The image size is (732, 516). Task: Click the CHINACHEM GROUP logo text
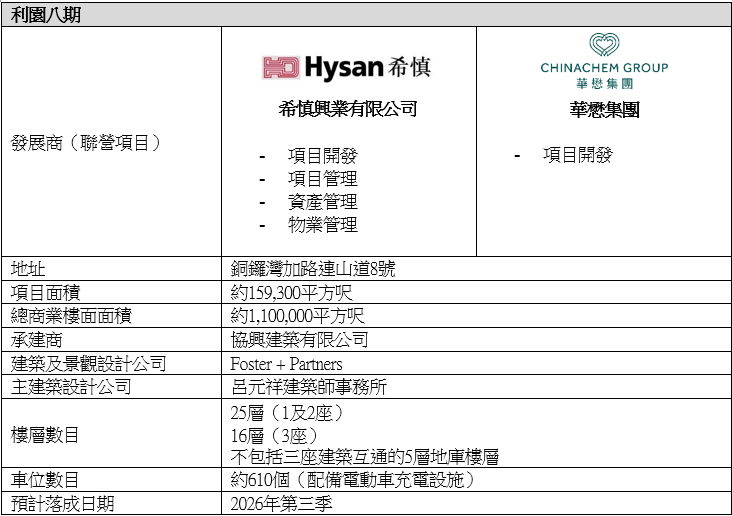click(604, 68)
